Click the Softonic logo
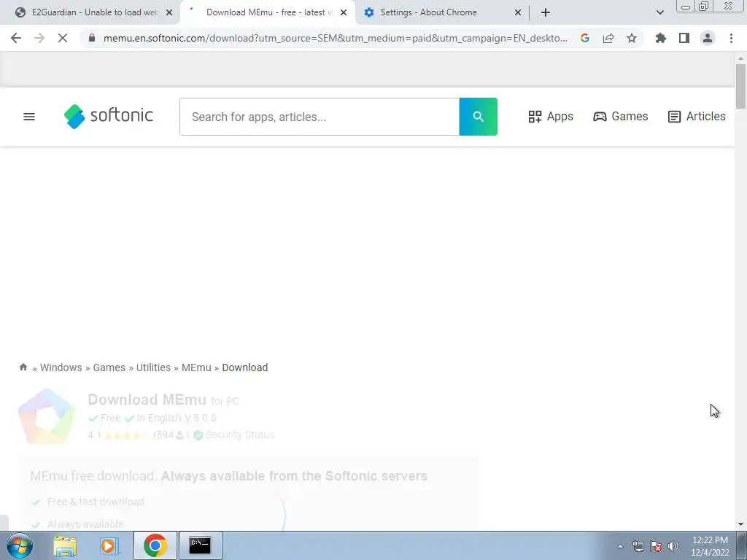 pyautogui.click(x=109, y=116)
